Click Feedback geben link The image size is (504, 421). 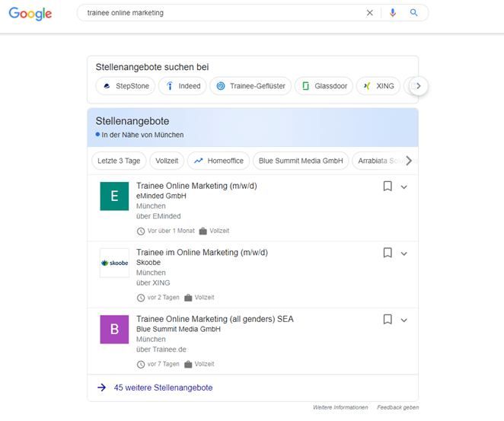point(398,407)
